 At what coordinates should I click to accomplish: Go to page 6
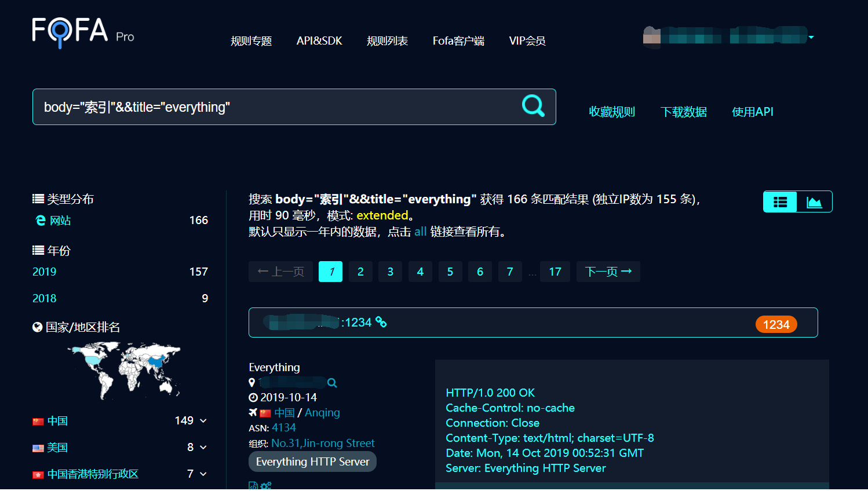coord(480,272)
